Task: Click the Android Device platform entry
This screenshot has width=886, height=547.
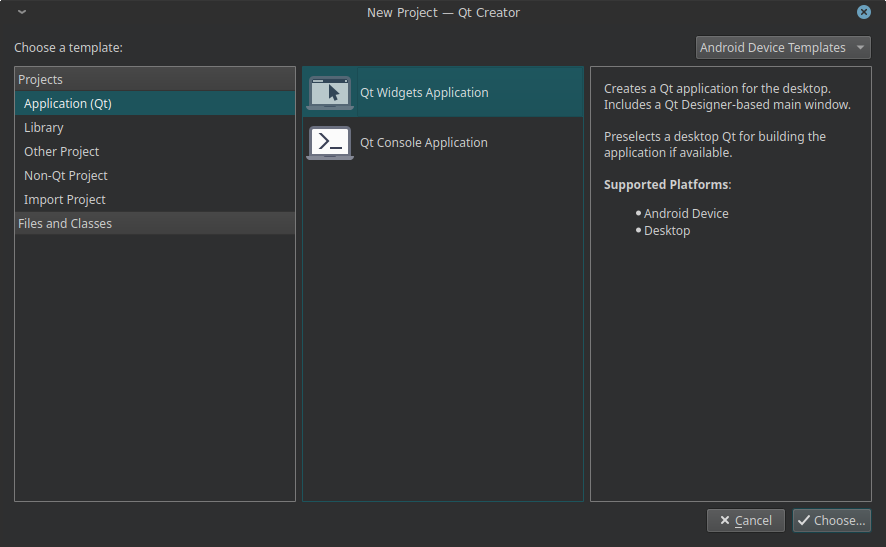Action: point(686,214)
